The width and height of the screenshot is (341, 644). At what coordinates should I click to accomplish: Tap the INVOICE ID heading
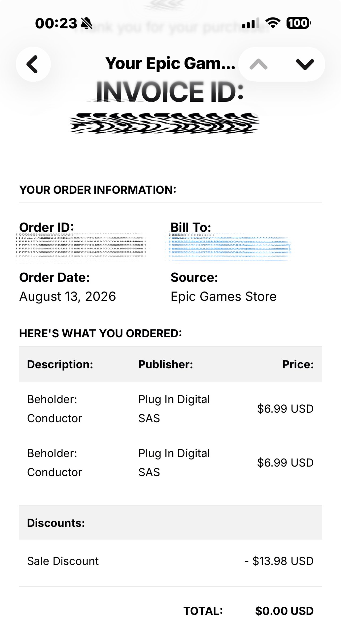coord(170,92)
